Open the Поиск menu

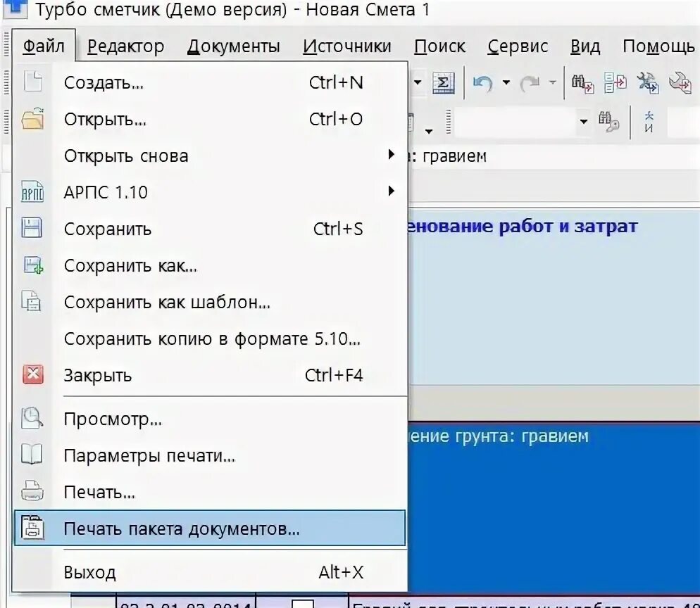click(439, 46)
